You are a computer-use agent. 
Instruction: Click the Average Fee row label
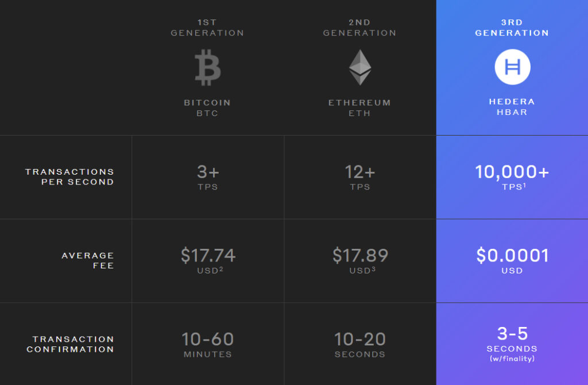(88, 260)
